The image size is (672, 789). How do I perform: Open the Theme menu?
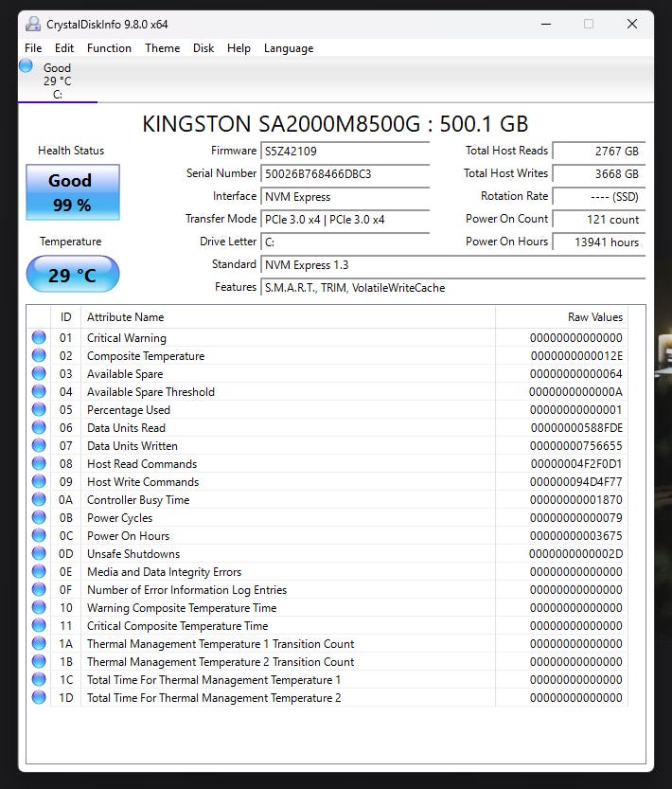(x=163, y=47)
